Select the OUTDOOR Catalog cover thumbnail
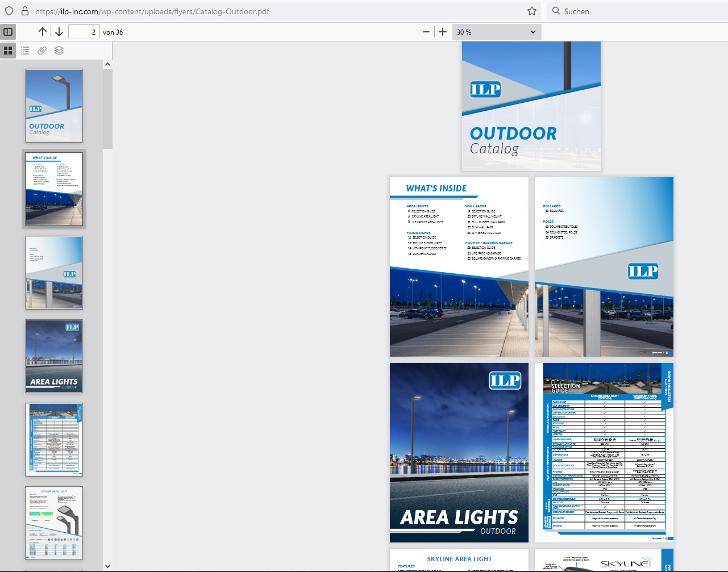Screen dimensions: 728x572 click(53, 106)
